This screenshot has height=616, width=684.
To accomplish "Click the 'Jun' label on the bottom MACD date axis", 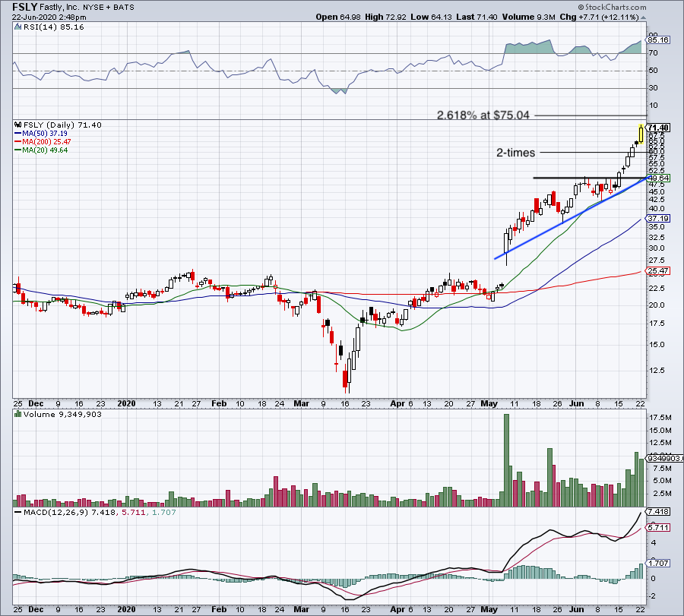I will [576, 609].
